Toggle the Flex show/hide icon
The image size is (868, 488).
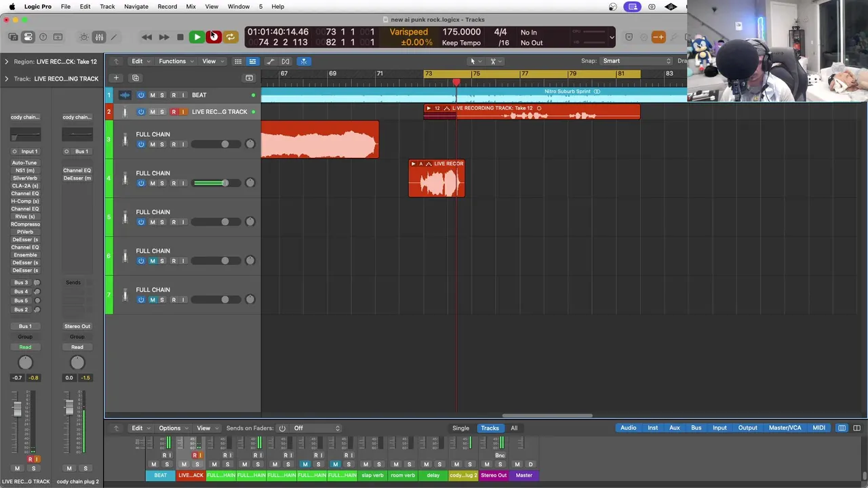[285, 61]
